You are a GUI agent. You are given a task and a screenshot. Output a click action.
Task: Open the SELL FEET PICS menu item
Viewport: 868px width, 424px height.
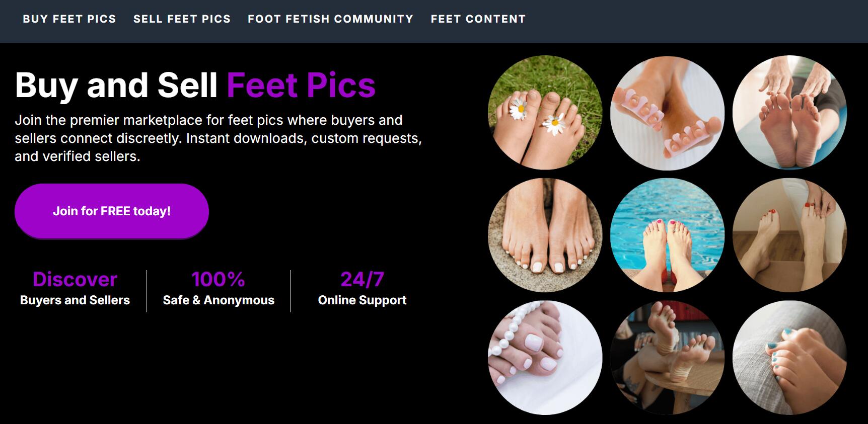pyautogui.click(x=182, y=19)
